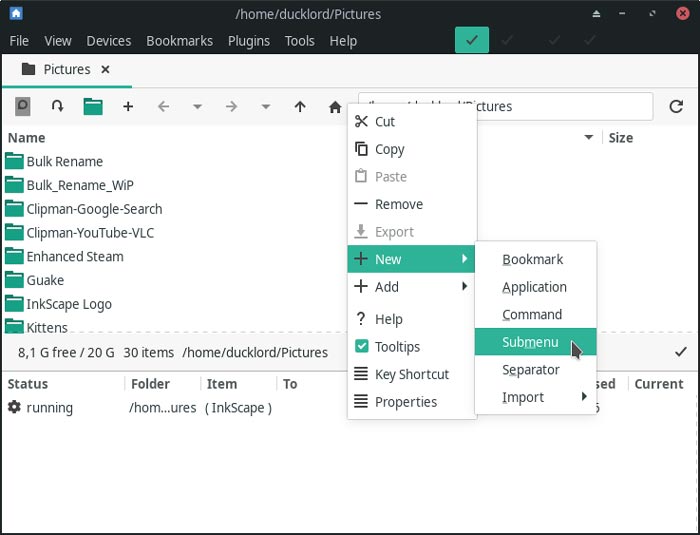
Task: Toggle the active green panel checkmark button
Action: coord(471,40)
